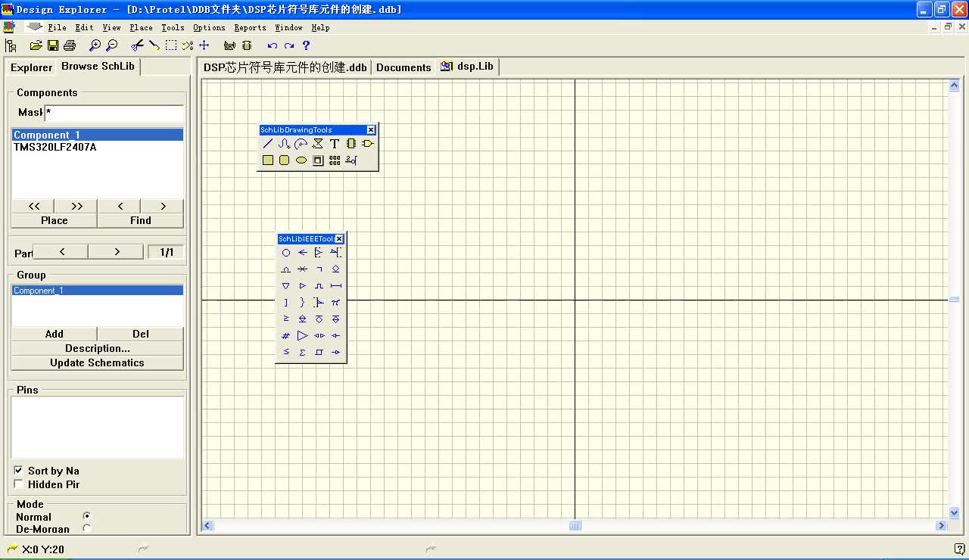The width and height of the screenshot is (969, 560).
Task: Click the Redo arrow icon
Action: coord(289,46)
